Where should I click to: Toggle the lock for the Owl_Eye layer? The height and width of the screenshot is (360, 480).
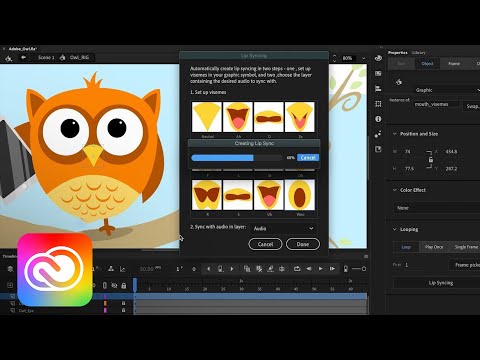[123, 310]
